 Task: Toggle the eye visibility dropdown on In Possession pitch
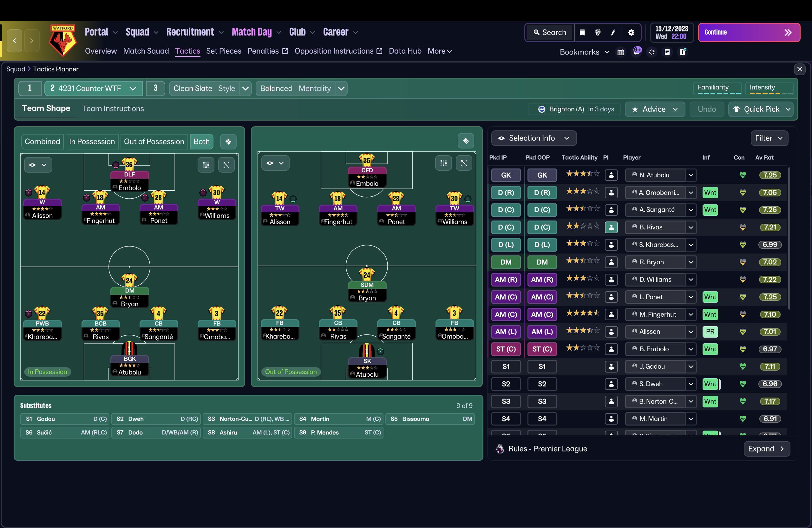point(38,165)
